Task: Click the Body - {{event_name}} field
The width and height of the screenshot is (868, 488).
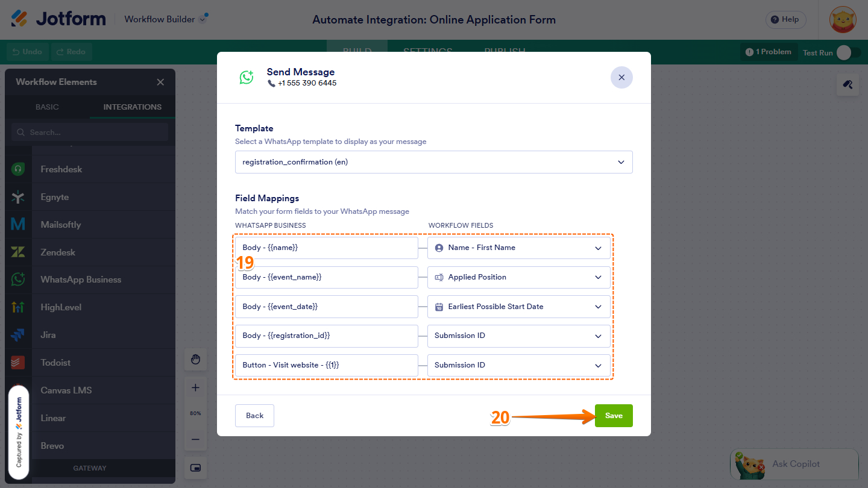Action: point(327,277)
